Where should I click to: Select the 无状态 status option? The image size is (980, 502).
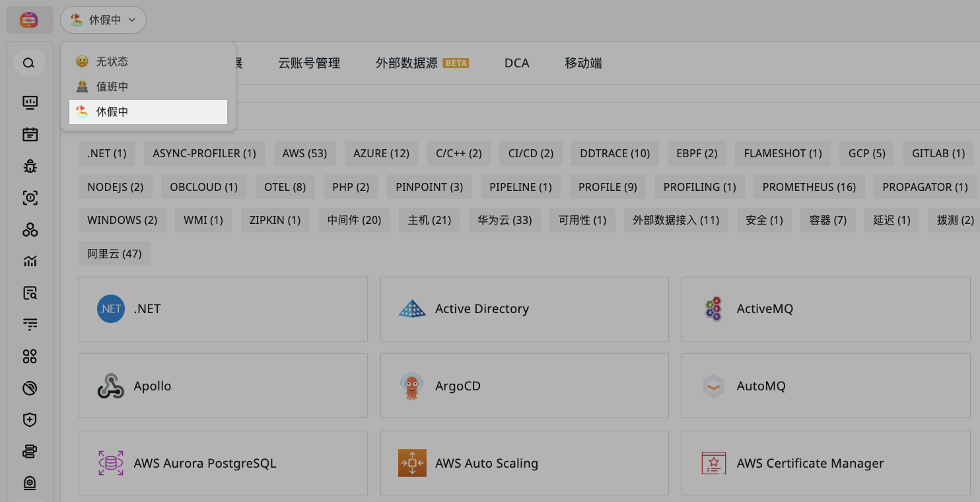click(148, 61)
